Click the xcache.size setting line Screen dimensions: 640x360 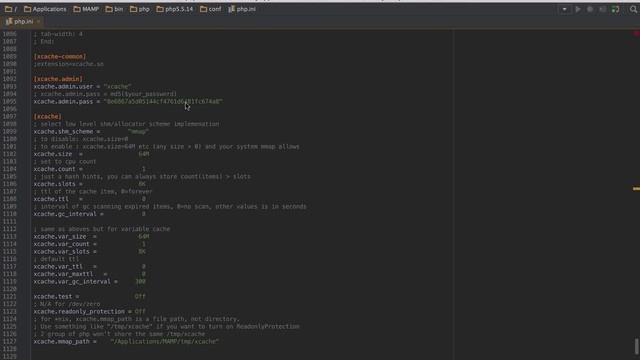[x=91, y=154]
